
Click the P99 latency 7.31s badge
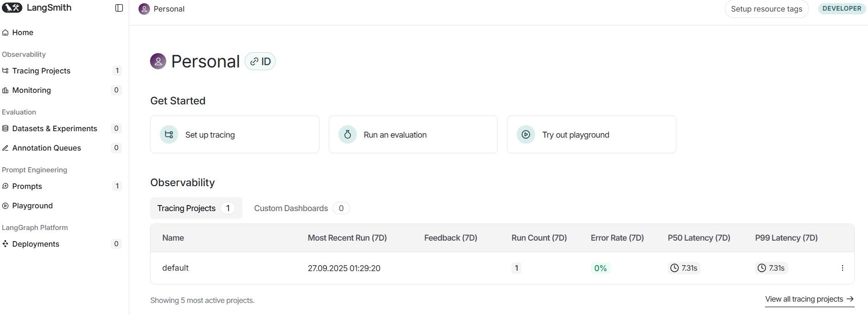pyautogui.click(x=772, y=268)
